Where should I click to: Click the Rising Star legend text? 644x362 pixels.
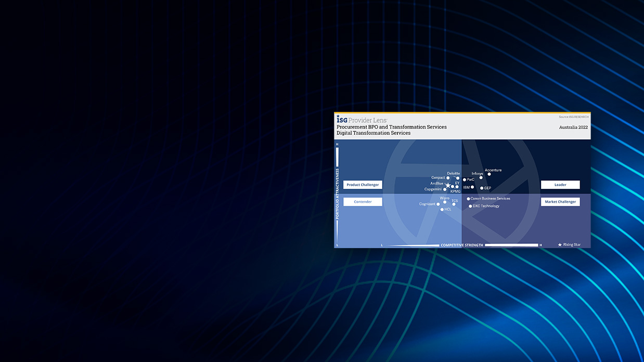coord(572,244)
